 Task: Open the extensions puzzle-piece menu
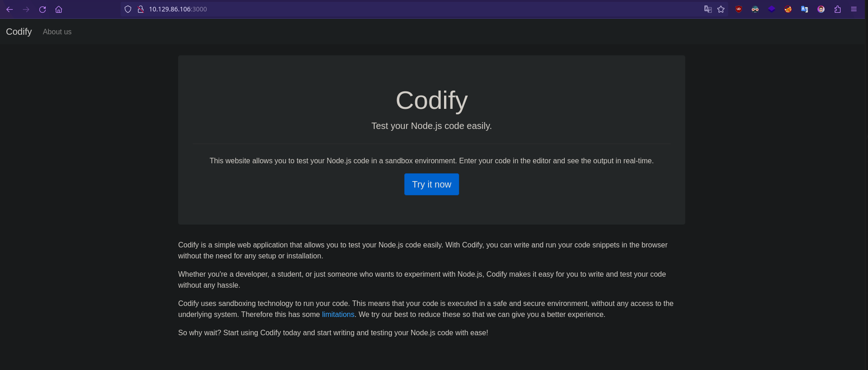click(837, 9)
